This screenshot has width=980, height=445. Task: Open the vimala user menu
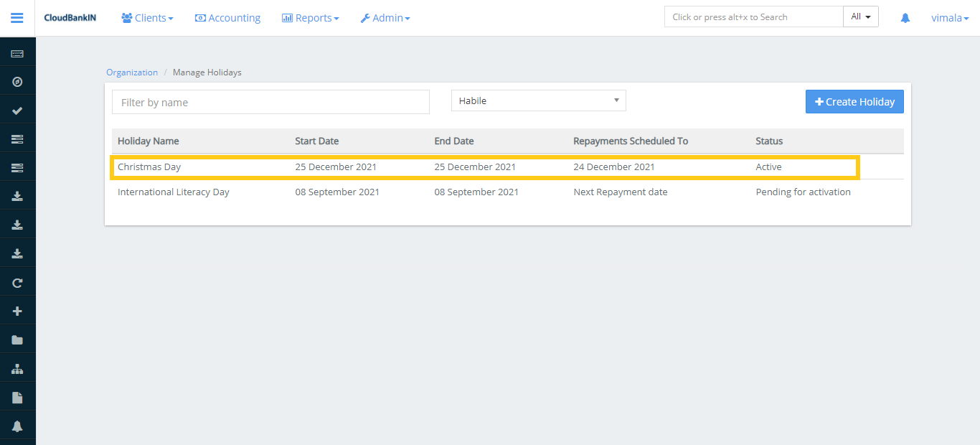(950, 18)
